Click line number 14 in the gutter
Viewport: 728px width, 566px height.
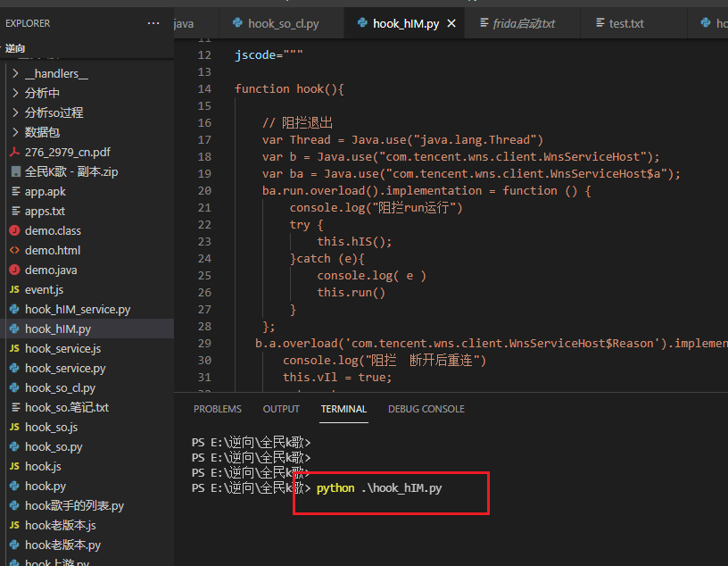pyautogui.click(x=204, y=88)
